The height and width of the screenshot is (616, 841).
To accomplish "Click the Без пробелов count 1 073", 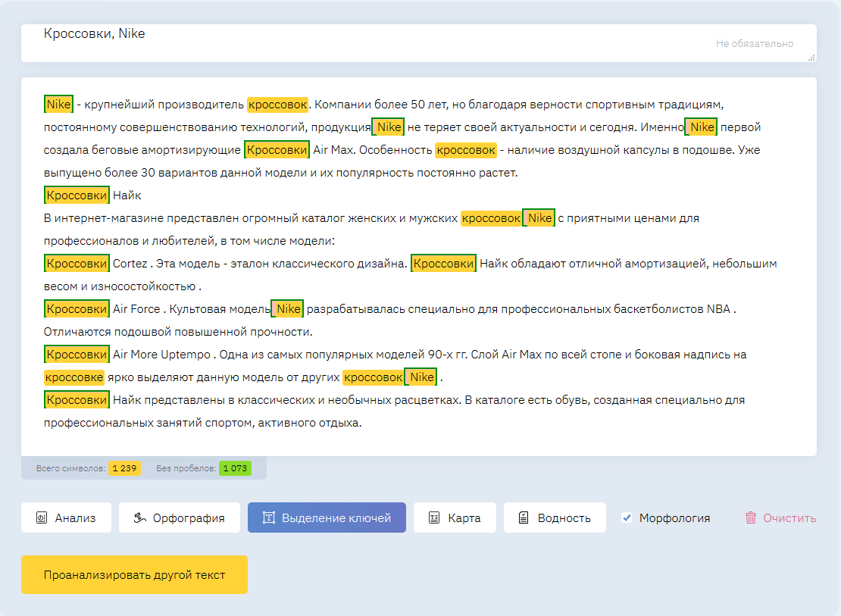I will coord(235,468).
